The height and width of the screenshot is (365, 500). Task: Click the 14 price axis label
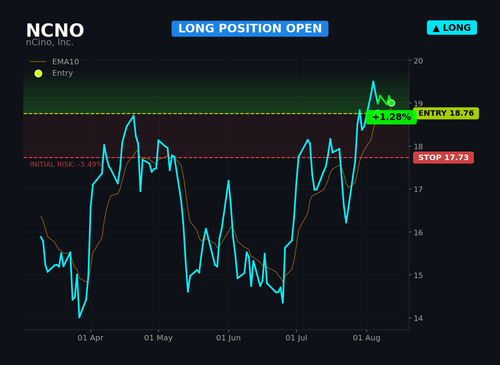(x=418, y=318)
